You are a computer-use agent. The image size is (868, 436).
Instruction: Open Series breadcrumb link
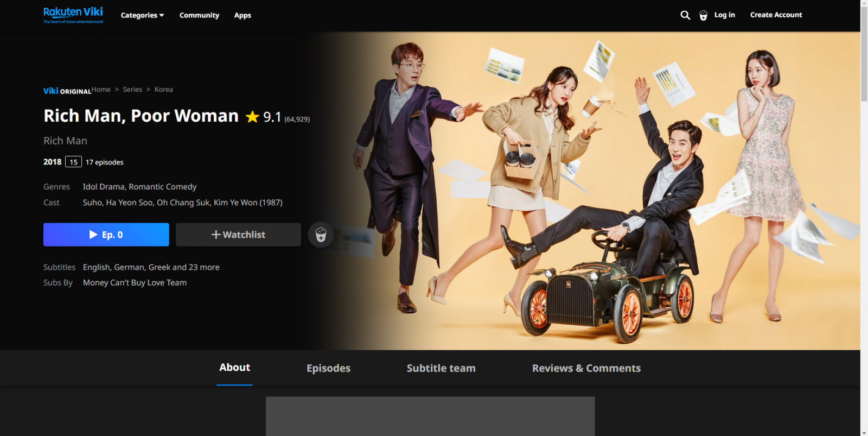(x=132, y=90)
